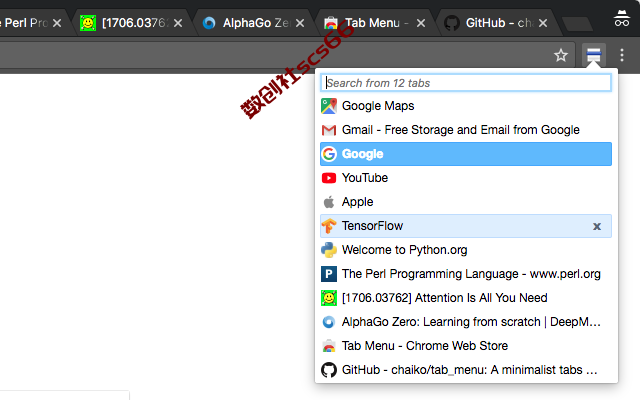640x400 pixels.
Task: Click the YouTube play favicon
Action: point(329,178)
